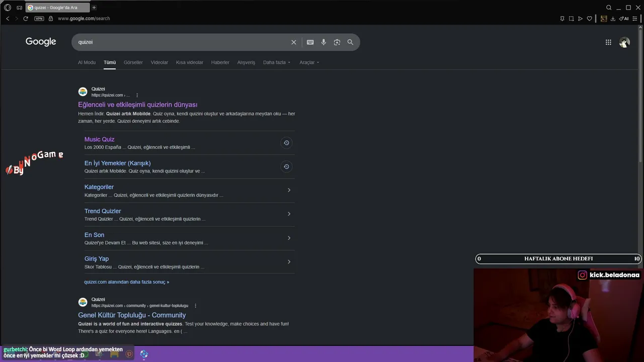Open Genel Kültür Topluluğu - Community result
644x362 pixels.
(132, 315)
